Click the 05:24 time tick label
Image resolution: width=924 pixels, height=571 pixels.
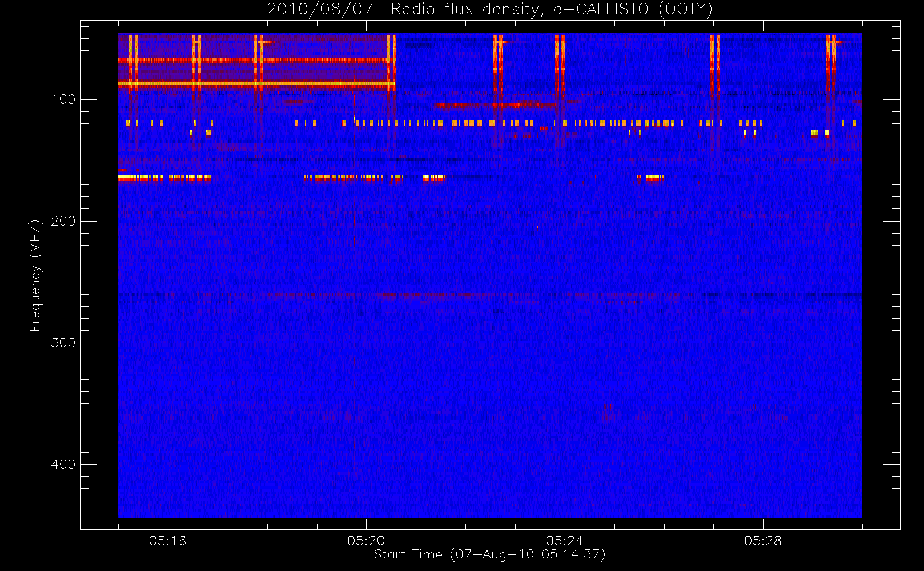(x=564, y=541)
